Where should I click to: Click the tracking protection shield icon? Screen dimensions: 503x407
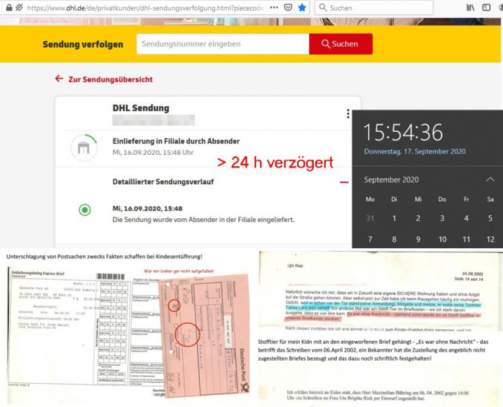(x=19, y=7)
